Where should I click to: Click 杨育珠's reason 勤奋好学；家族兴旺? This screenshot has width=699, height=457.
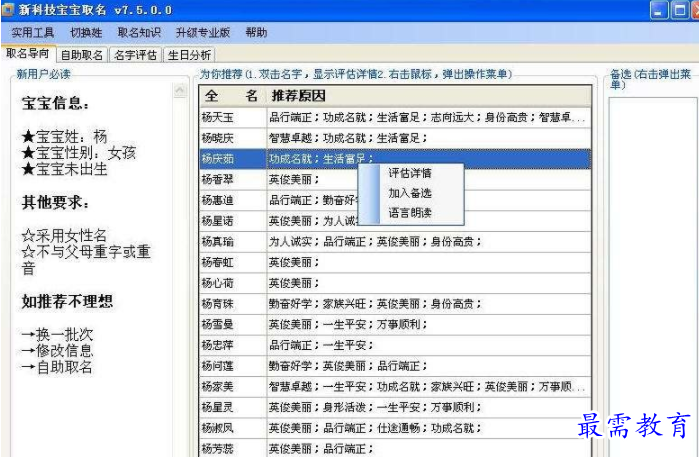[x=375, y=304]
